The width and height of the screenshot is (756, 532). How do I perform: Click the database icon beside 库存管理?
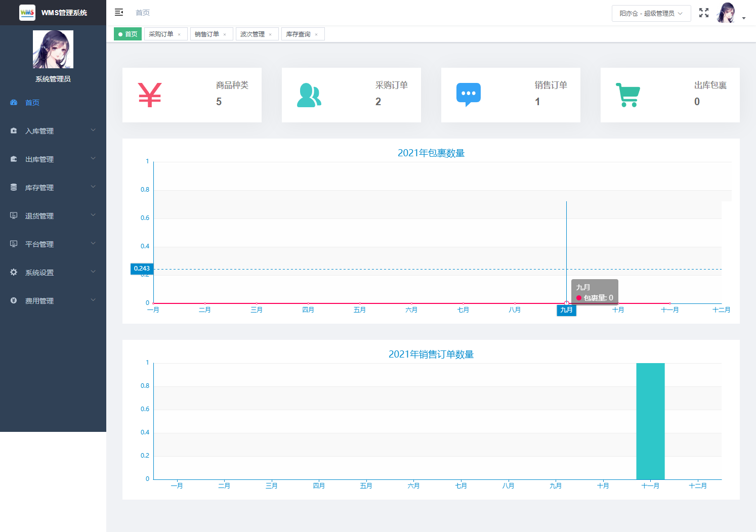14,187
